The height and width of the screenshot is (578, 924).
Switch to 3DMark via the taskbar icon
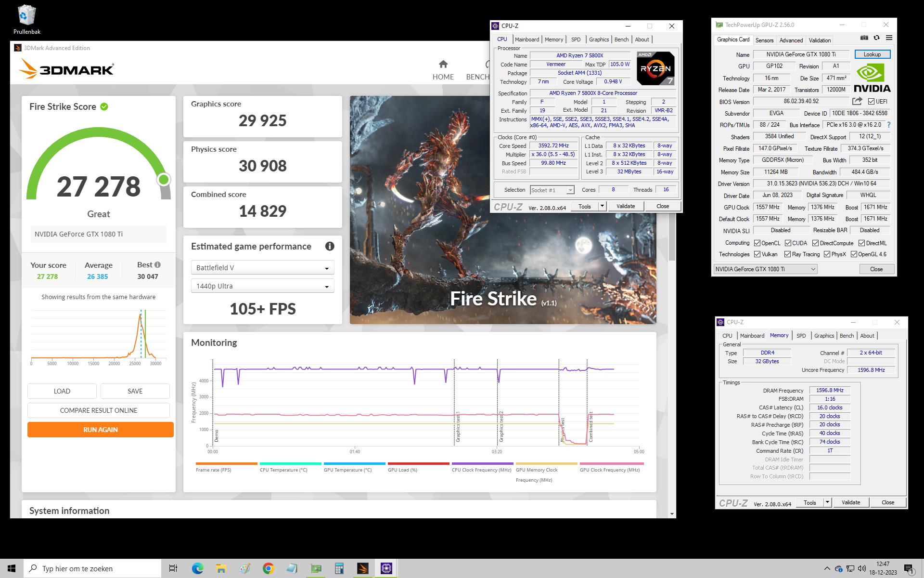click(x=363, y=568)
